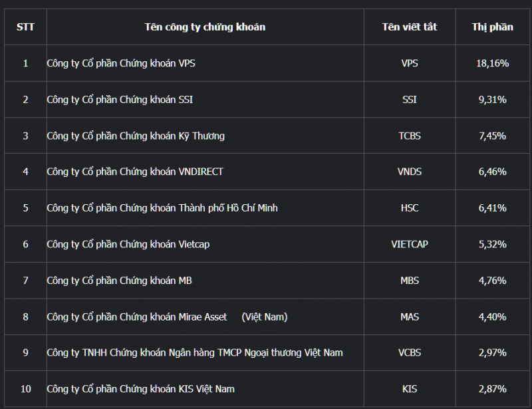Image resolution: width=532 pixels, height=409 pixels.
Task: Click the Chứng khoán Vietcap company name
Action: click(128, 244)
